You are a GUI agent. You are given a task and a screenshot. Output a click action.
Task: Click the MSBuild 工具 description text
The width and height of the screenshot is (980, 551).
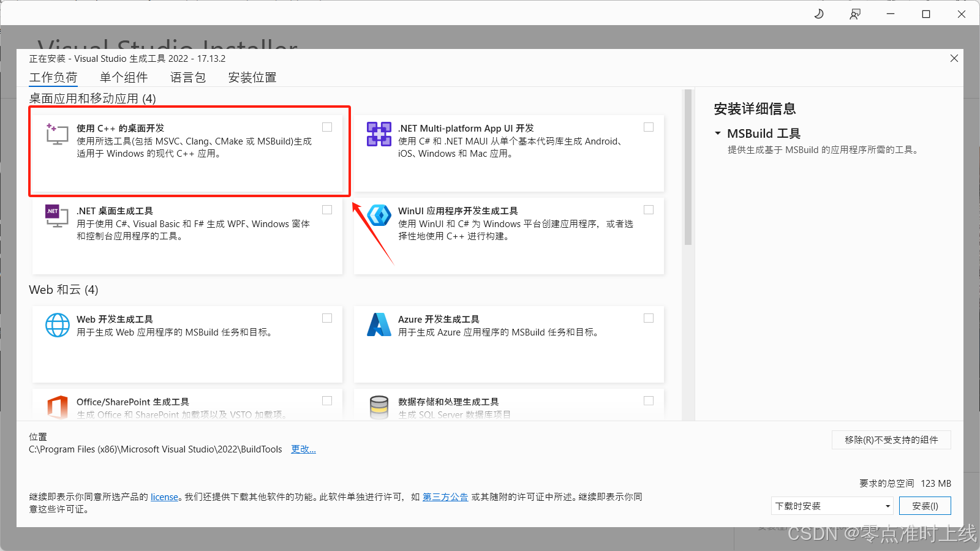(x=824, y=149)
